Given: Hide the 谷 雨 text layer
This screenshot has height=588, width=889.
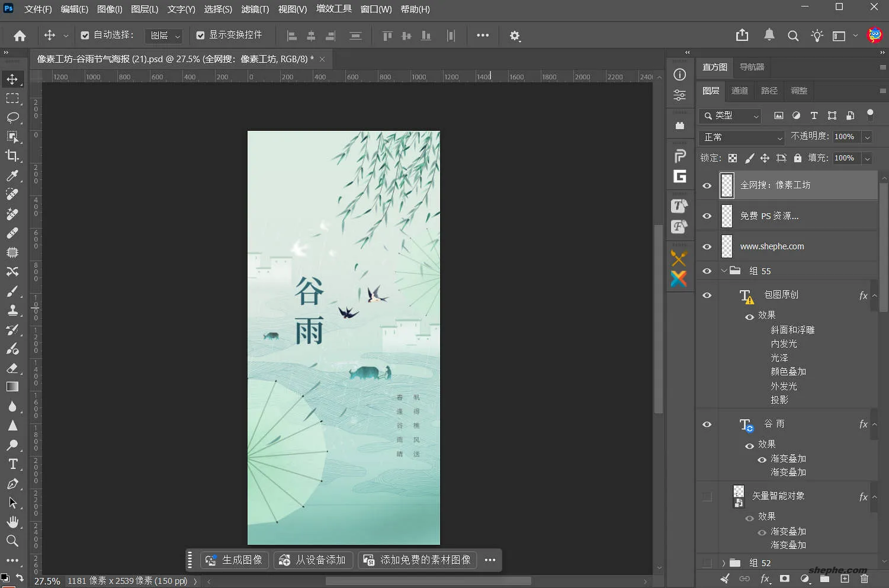Looking at the screenshot, I should coord(707,424).
